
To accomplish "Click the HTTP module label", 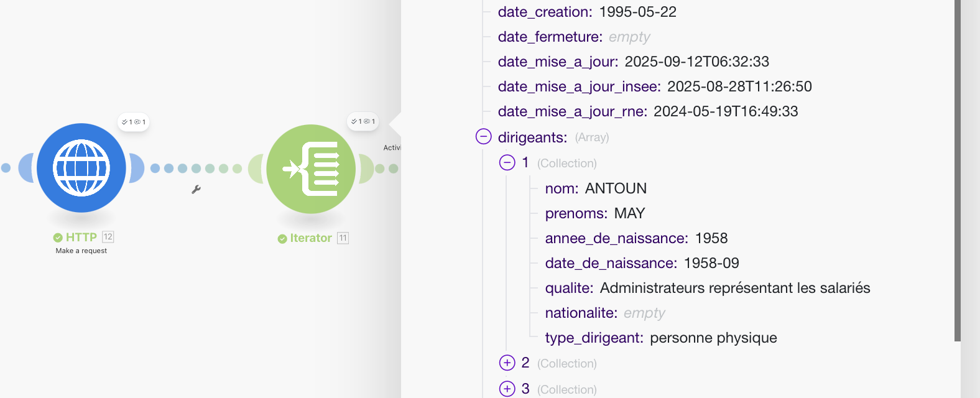I will click(81, 238).
